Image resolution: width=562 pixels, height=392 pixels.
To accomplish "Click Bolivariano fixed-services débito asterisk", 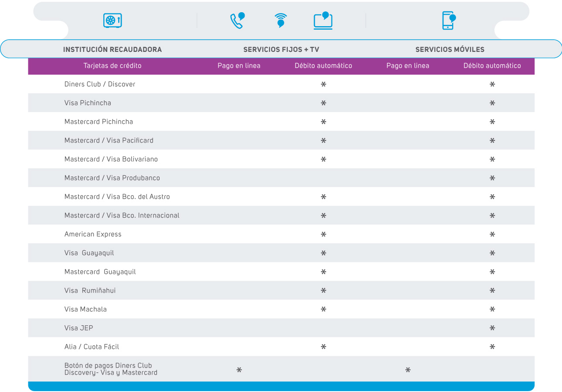I will [x=324, y=160].
